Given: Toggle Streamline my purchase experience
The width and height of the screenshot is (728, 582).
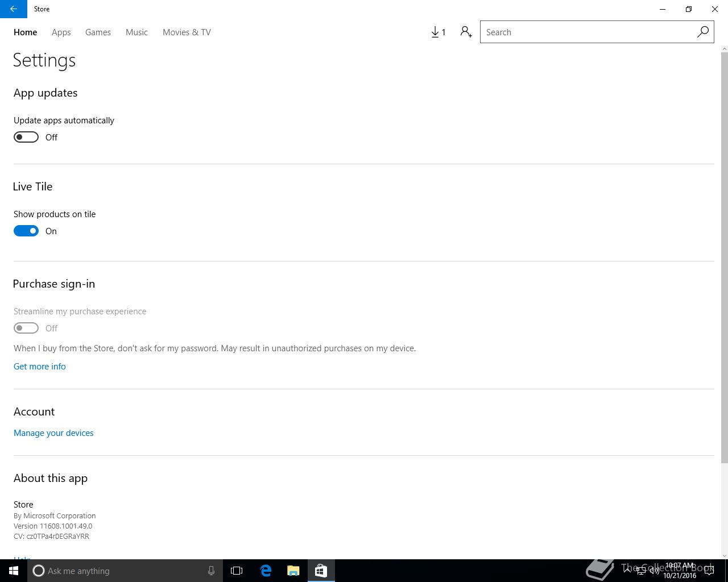Looking at the screenshot, I should (26, 328).
